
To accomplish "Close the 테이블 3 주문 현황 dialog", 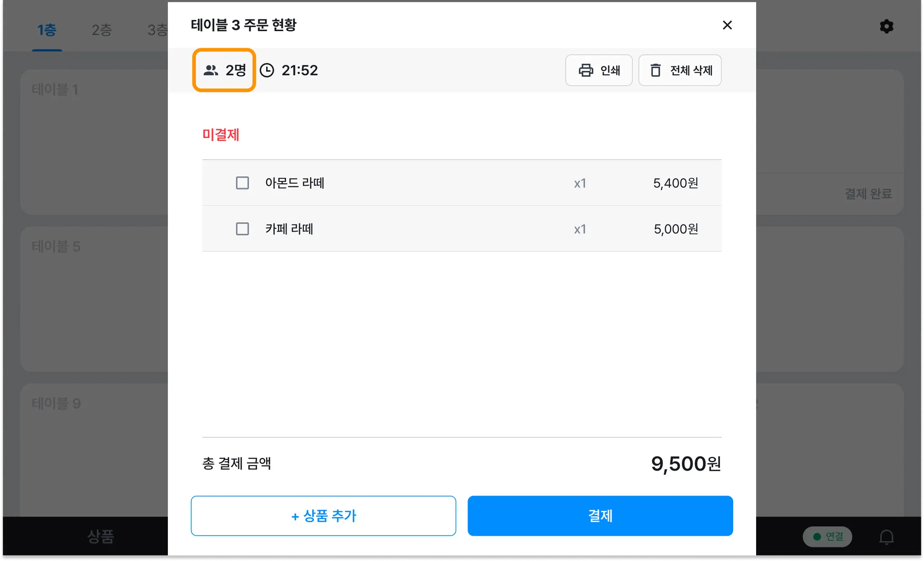I will coord(727,25).
